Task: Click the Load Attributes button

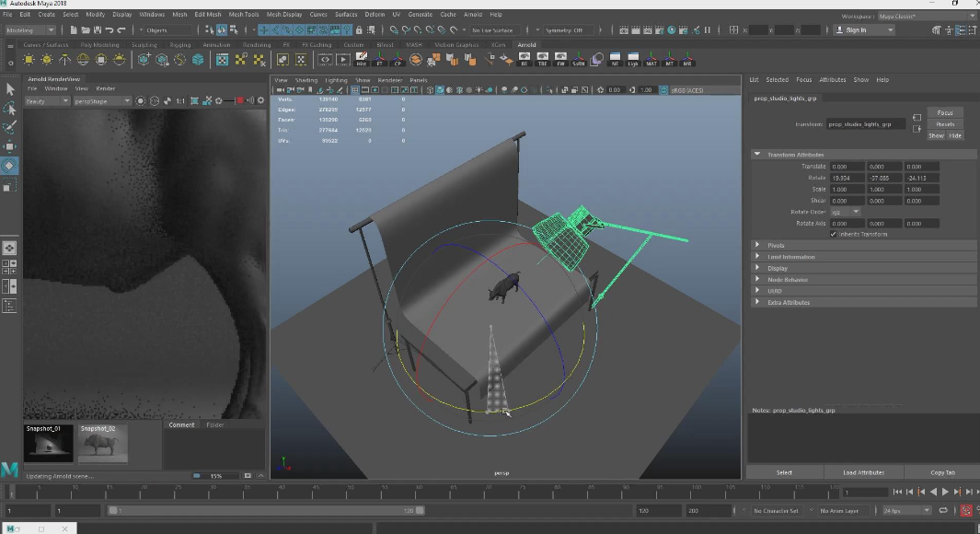Action: 863,472
